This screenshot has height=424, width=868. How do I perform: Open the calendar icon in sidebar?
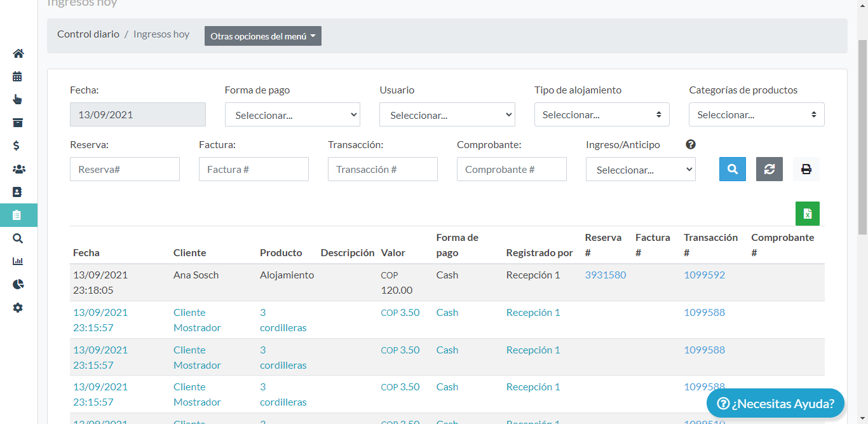pos(18,76)
